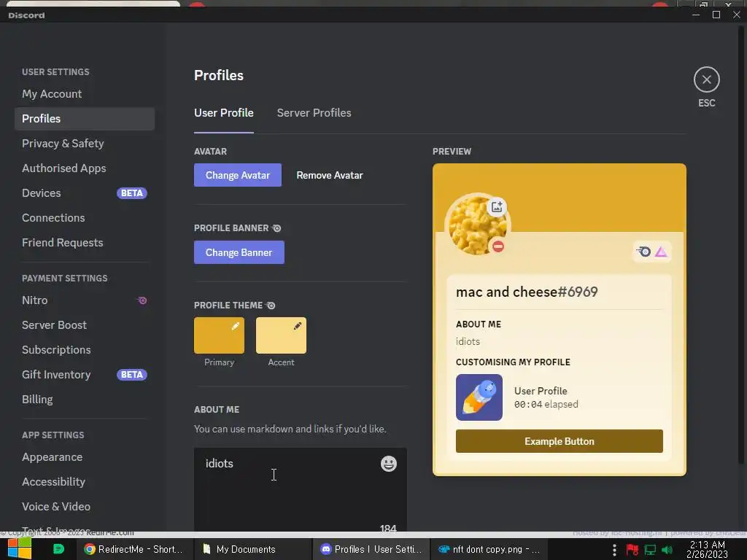
Task: Click the green taskbar icon next to Start
Action: 58,549
